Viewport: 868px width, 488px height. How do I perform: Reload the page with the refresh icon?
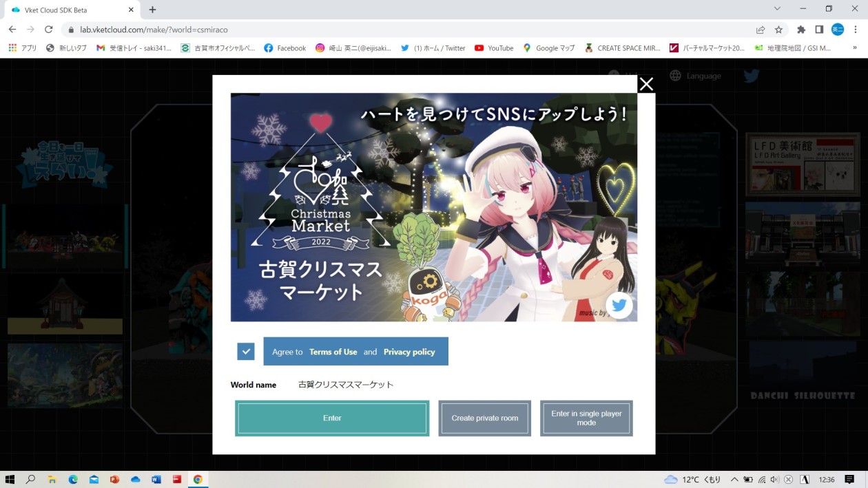pos(48,30)
